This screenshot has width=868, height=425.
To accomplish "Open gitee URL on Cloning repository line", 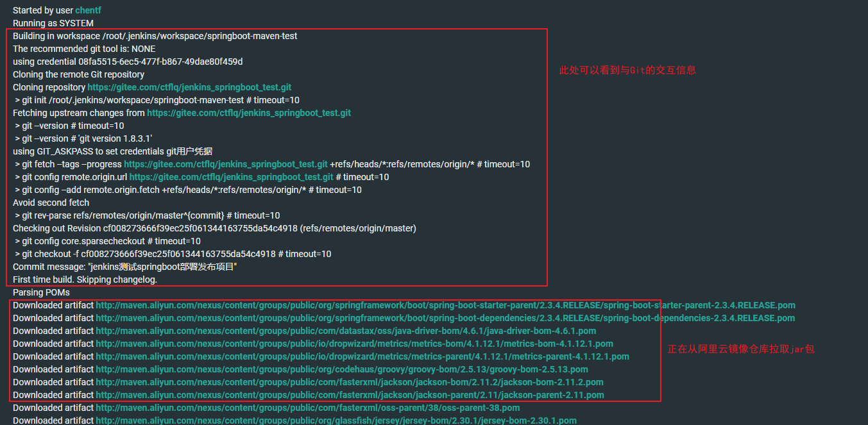I will coord(189,87).
